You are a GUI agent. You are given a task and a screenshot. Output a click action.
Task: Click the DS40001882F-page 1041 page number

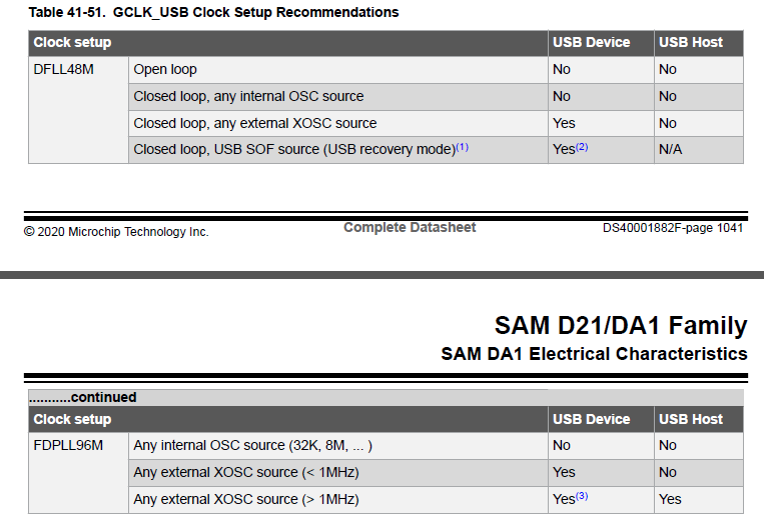(x=673, y=228)
